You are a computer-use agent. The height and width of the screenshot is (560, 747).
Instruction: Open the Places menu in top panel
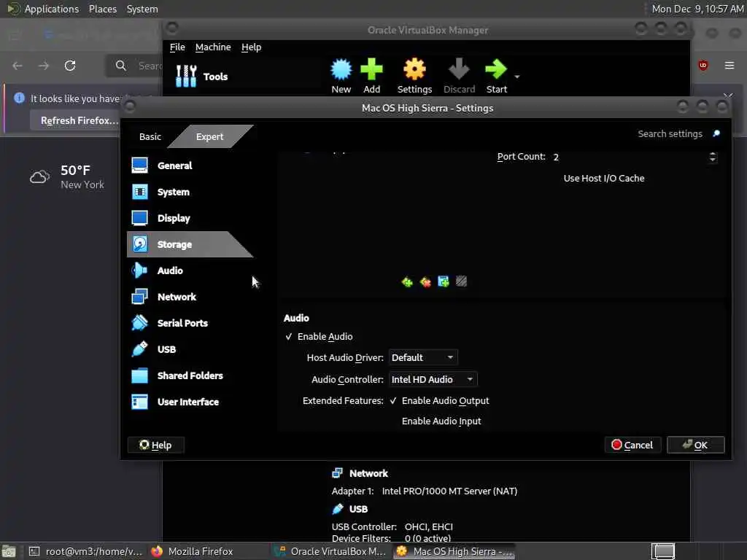pos(103,9)
